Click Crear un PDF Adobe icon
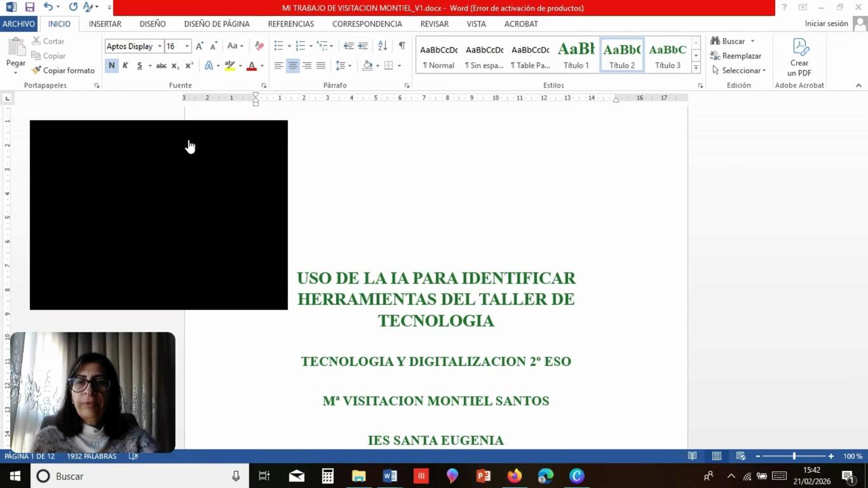868x488 pixels. tap(799, 57)
